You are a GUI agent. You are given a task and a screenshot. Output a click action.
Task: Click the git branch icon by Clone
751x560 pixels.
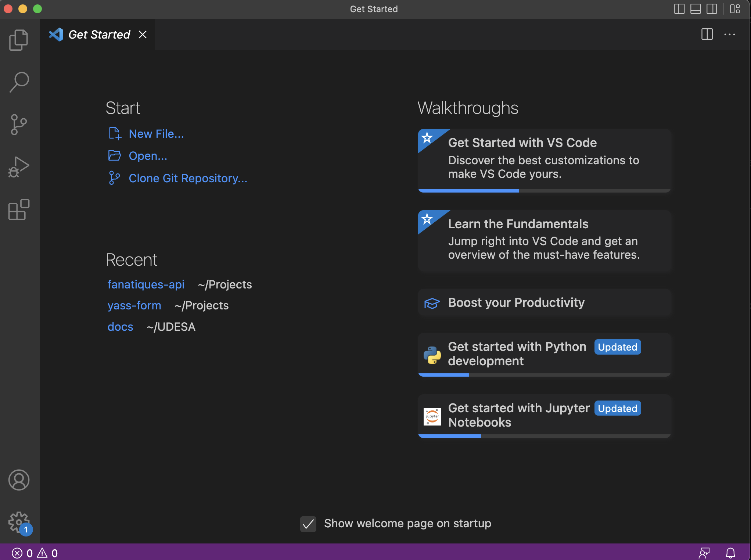114,178
